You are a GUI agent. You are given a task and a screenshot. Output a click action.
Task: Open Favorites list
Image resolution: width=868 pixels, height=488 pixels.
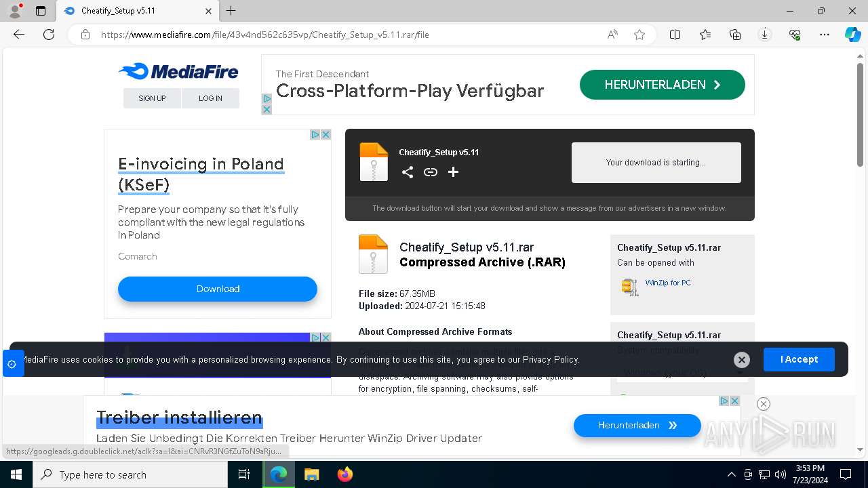coord(705,35)
